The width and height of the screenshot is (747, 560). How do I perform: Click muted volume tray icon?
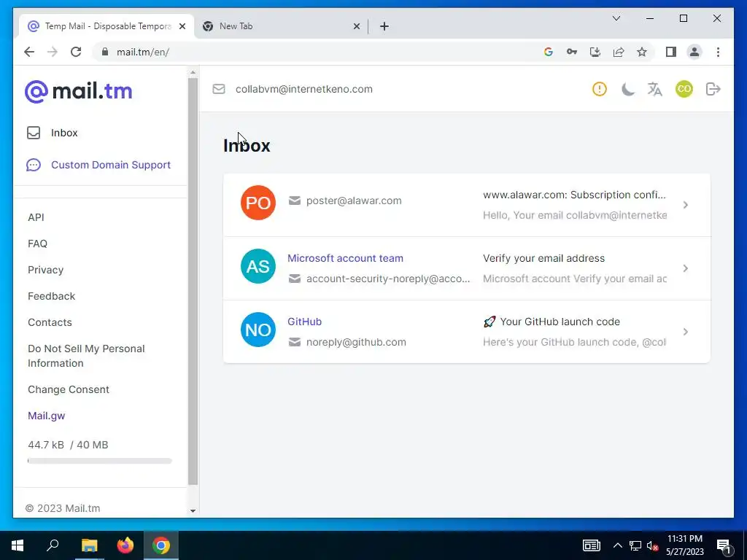(x=652, y=545)
